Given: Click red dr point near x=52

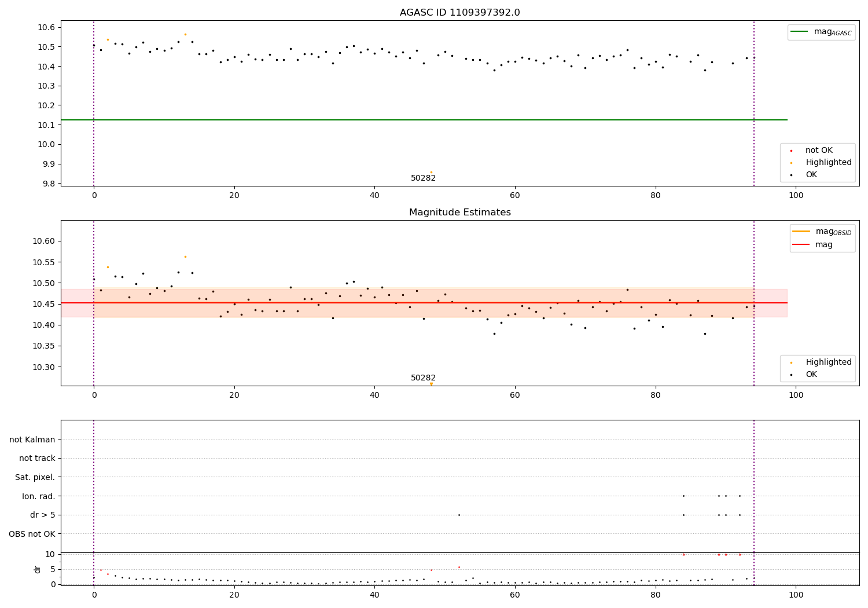Looking at the screenshot, I should tap(459, 567).
